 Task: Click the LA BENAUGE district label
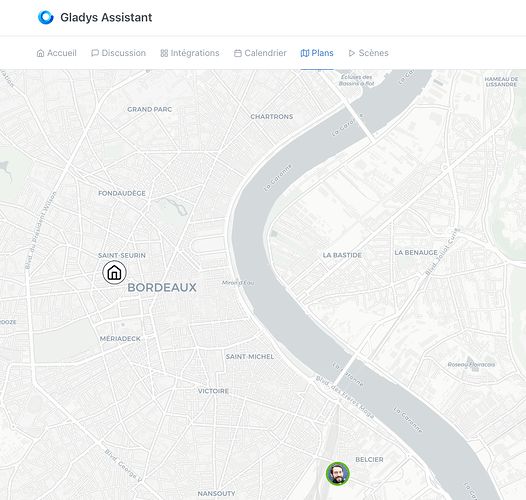click(x=416, y=252)
